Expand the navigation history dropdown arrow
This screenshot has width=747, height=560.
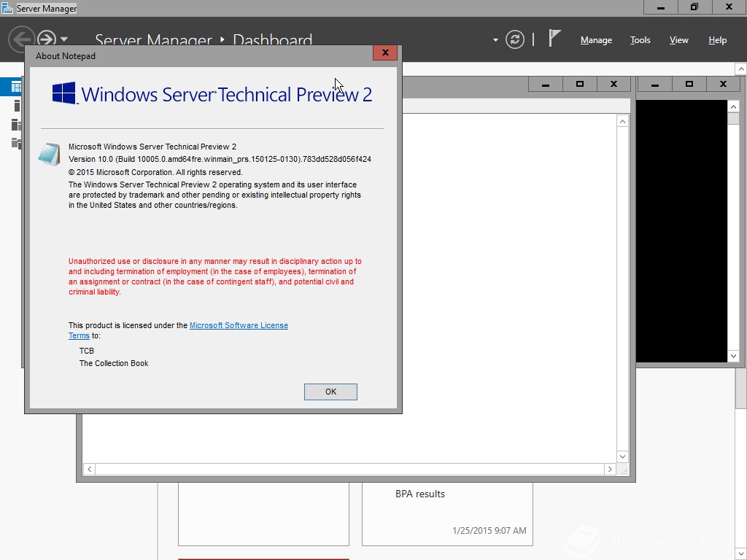tap(64, 39)
